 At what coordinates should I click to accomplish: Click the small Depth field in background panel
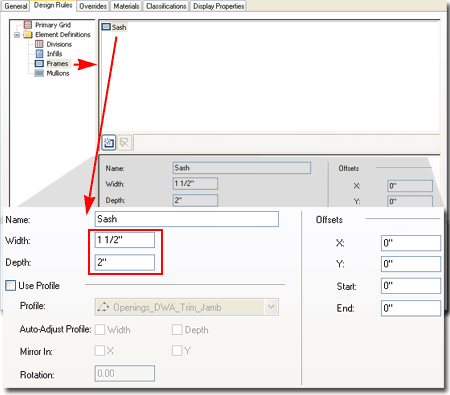click(195, 200)
